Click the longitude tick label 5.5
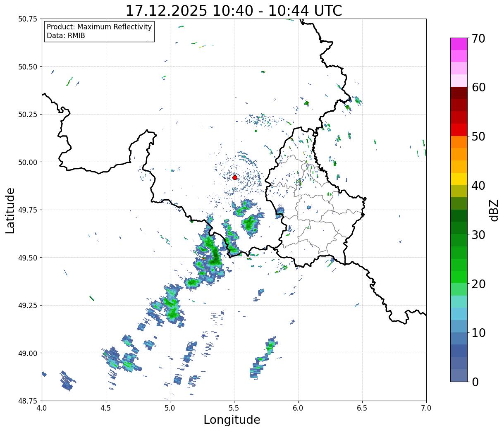Viewport: 504px width, 430px height. (x=234, y=408)
